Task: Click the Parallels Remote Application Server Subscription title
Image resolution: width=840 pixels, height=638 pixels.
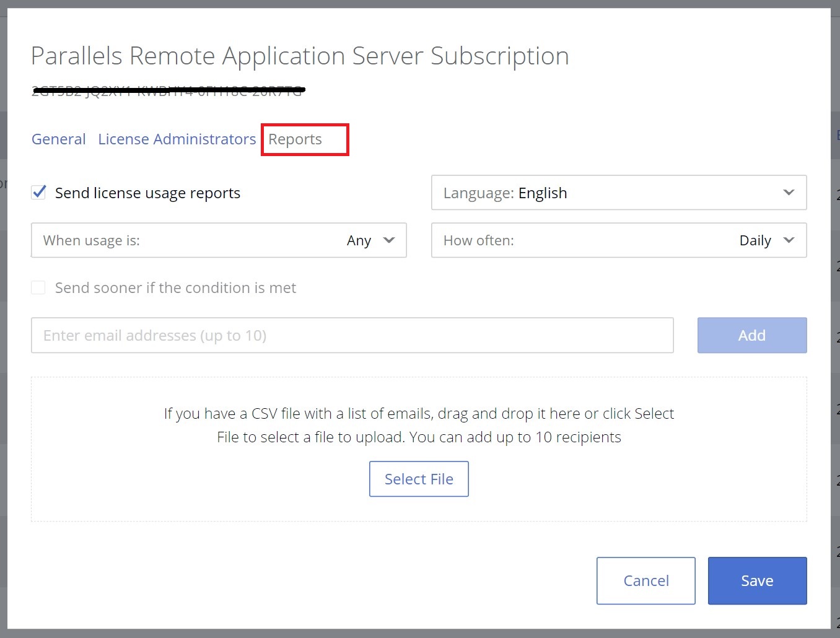Action: (300, 56)
